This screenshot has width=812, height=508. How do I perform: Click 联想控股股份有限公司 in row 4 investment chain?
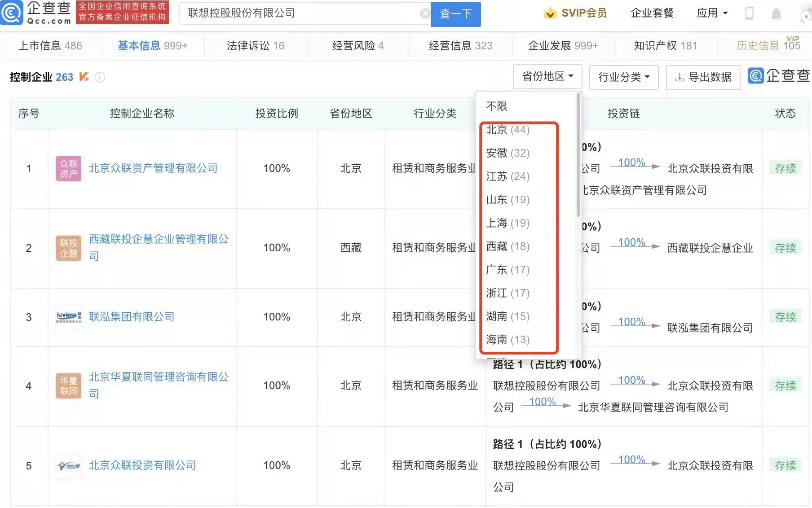[547, 386]
